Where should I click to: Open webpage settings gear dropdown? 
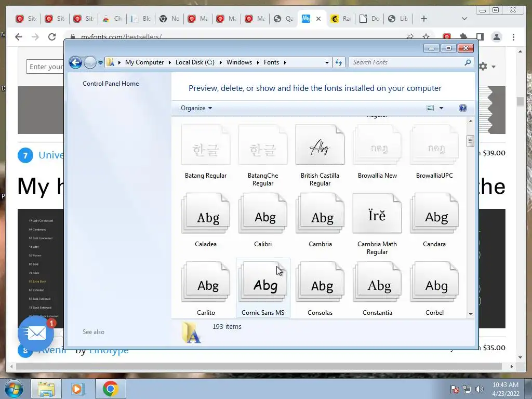[x=487, y=66]
